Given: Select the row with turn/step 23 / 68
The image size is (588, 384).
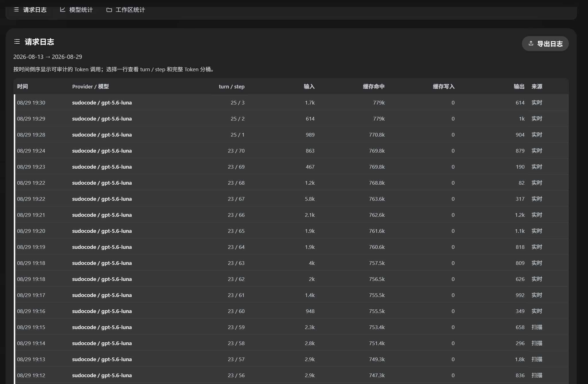Looking at the screenshot, I should click(x=291, y=183).
